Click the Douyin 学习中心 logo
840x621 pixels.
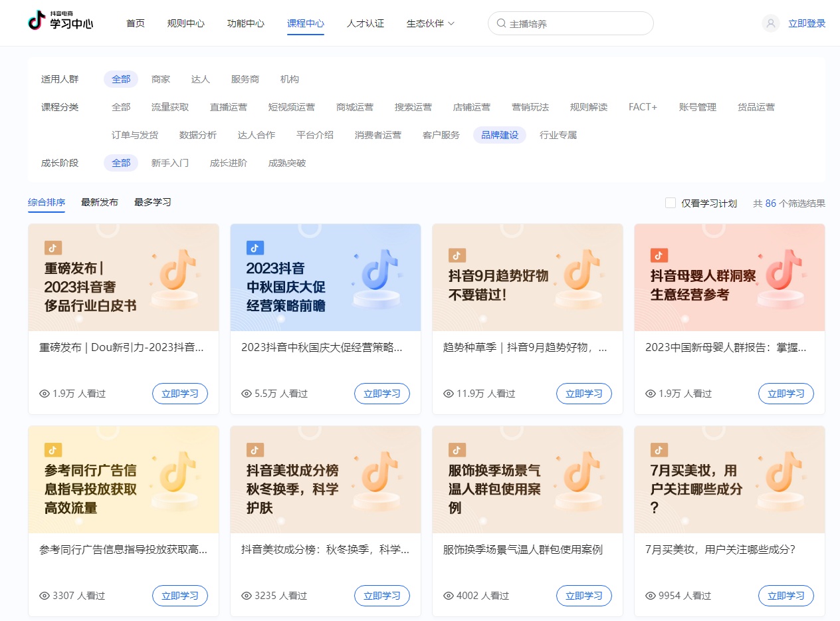[x=60, y=21]
